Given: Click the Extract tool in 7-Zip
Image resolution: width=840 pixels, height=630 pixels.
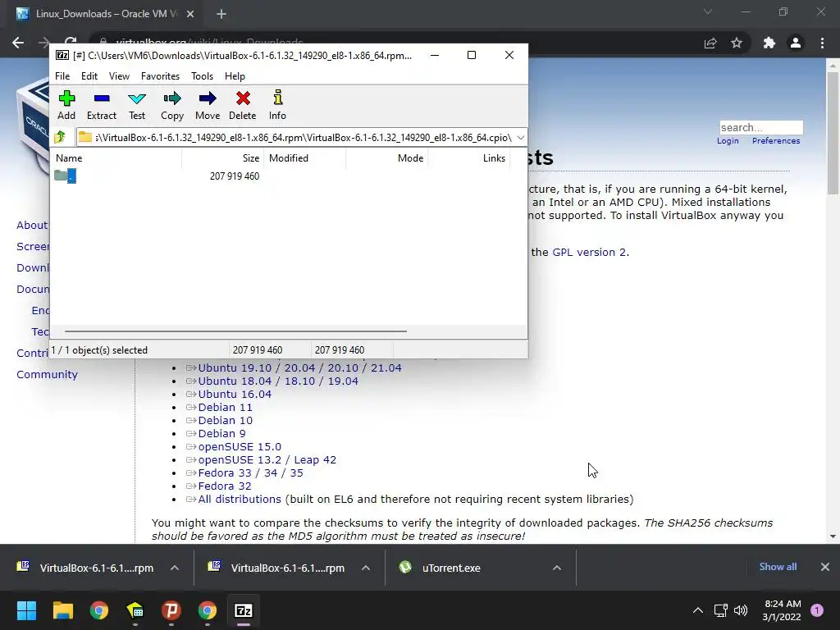Looking at the screenshot, I should tap(101, 105).
